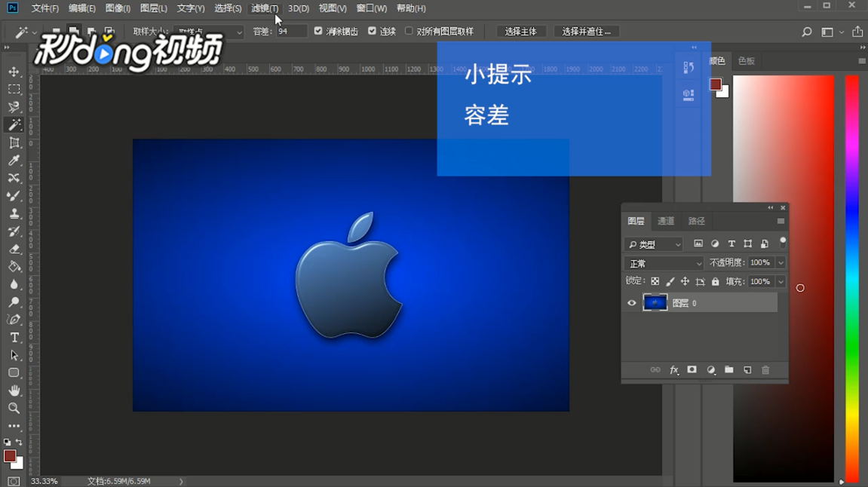Toggle lock all padlock icon
Image resolution: width=868 pixels, height=487 pixels.
pyautogui.click(x=715, y=282)
